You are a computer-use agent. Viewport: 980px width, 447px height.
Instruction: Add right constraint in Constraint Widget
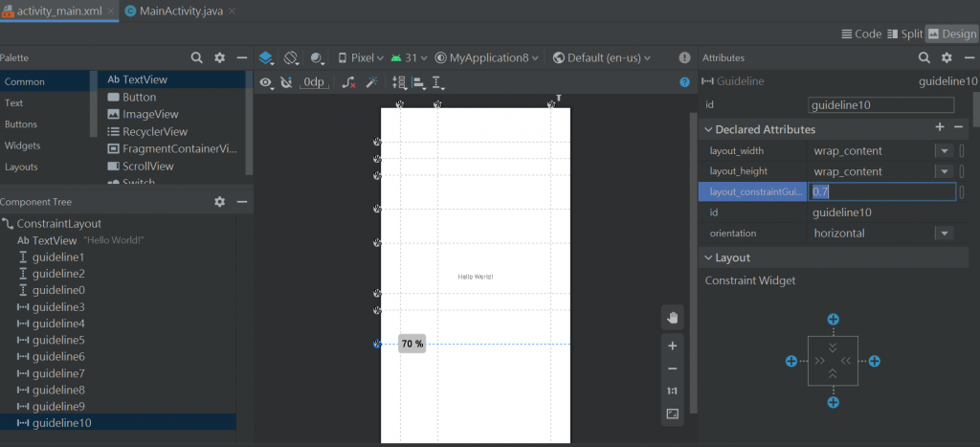[x=875, y=362]
